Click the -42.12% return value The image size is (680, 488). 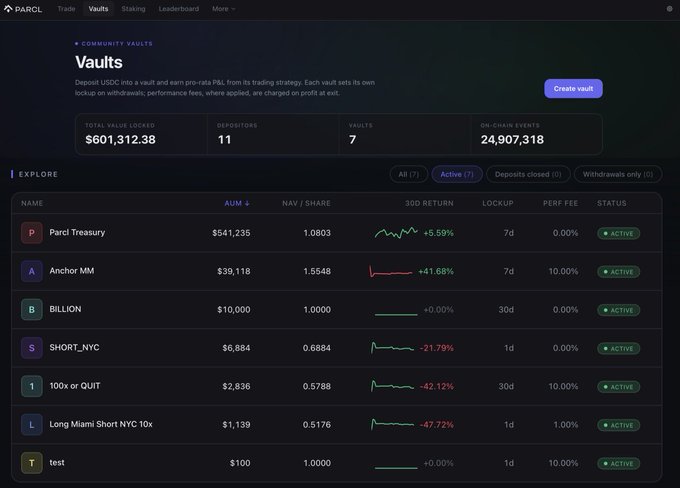tap(436, 386)
